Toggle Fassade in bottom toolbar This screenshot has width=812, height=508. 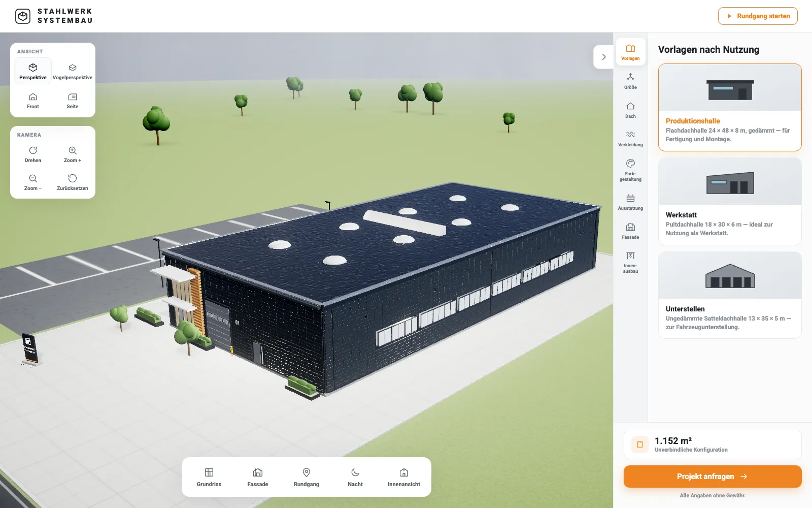(x=258, y=477)
